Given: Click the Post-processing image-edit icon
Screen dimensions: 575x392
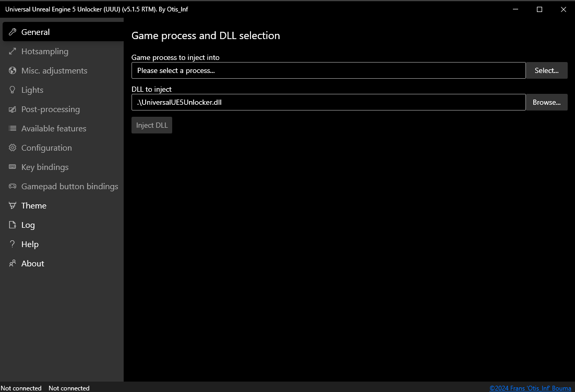Looking at the screenshot, I should click(13, 109).
